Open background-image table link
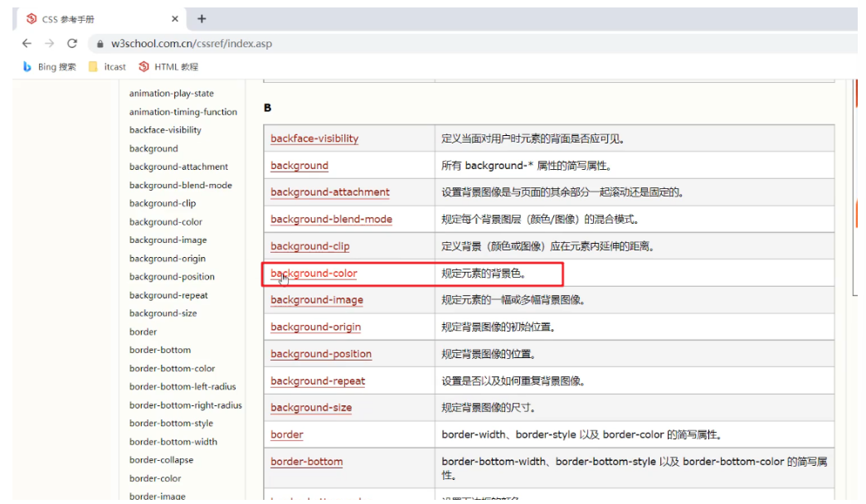866x504 pixels. [317, 300]
